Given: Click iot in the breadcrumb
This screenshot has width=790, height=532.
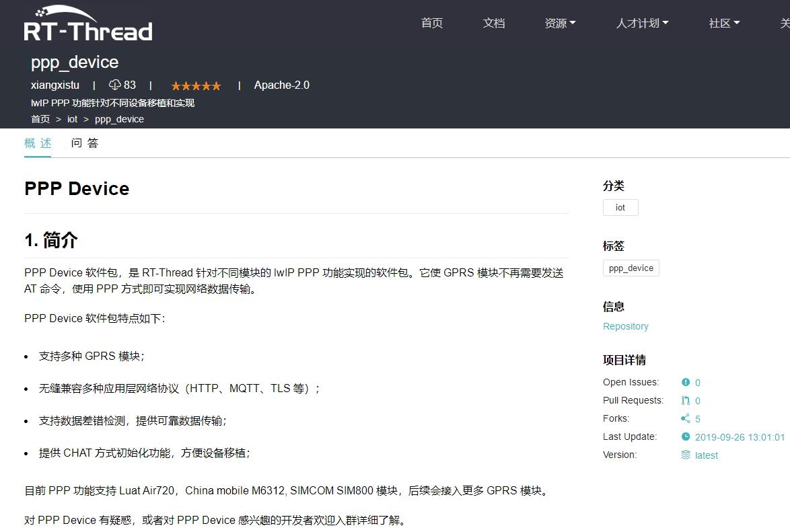Looking at the screenshot, I should 73,120.
